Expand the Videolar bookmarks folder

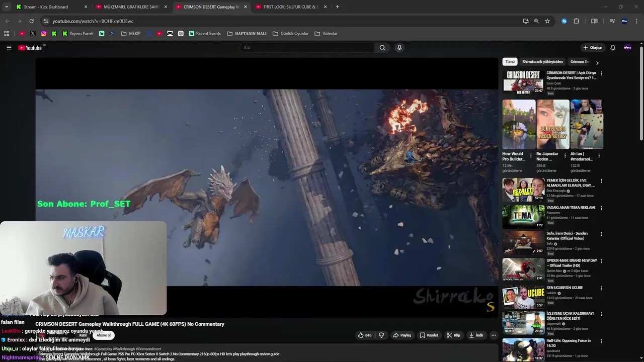point(326,34)
